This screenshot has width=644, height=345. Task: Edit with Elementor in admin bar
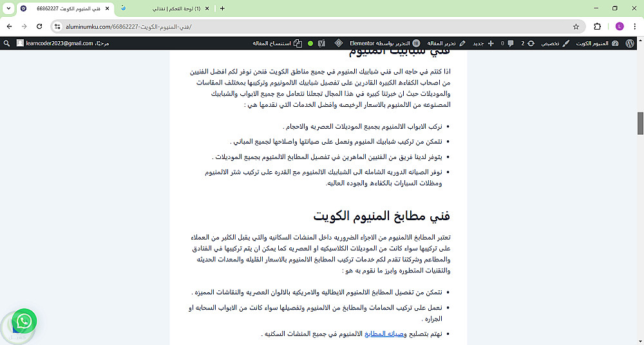point(385,43)
